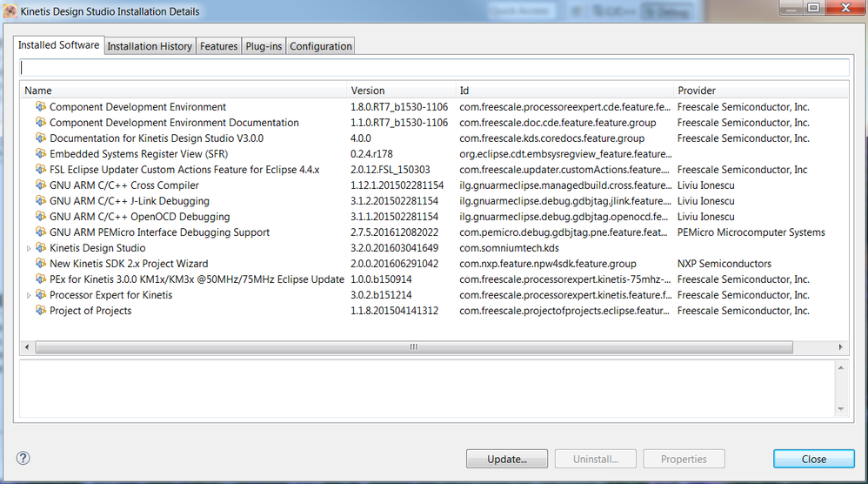Sort by the Version column header
The width and height of the screenshot is (868, 484).
click(401, 91)
